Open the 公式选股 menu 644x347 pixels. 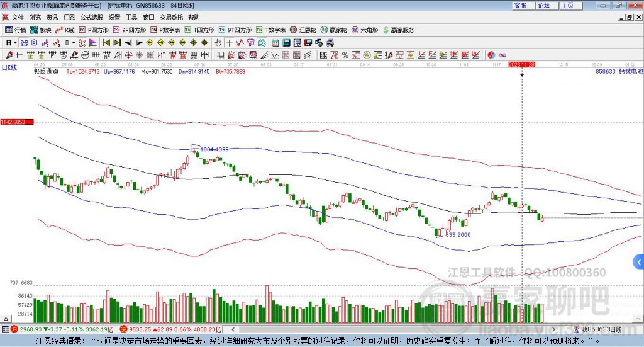pyautogui.click(x=92, y=17)
